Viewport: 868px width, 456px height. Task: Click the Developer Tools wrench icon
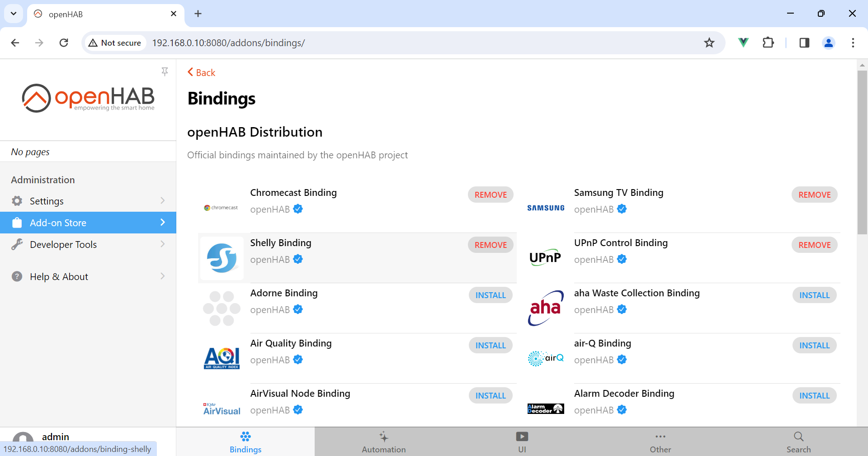pos(17,244)
